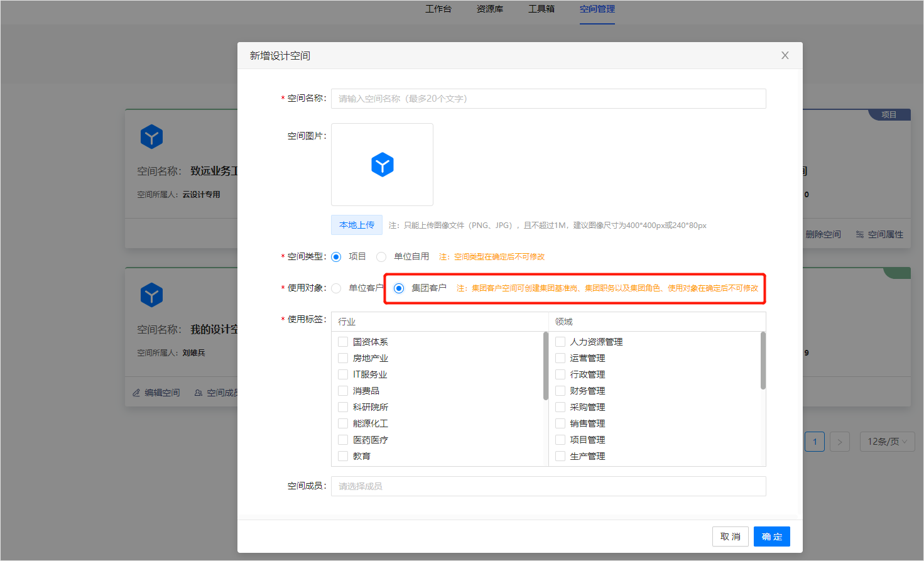Check the 国资体系 industry box
Image resolution: width=924 pixels, height=561 pixels.
(343, 342)
